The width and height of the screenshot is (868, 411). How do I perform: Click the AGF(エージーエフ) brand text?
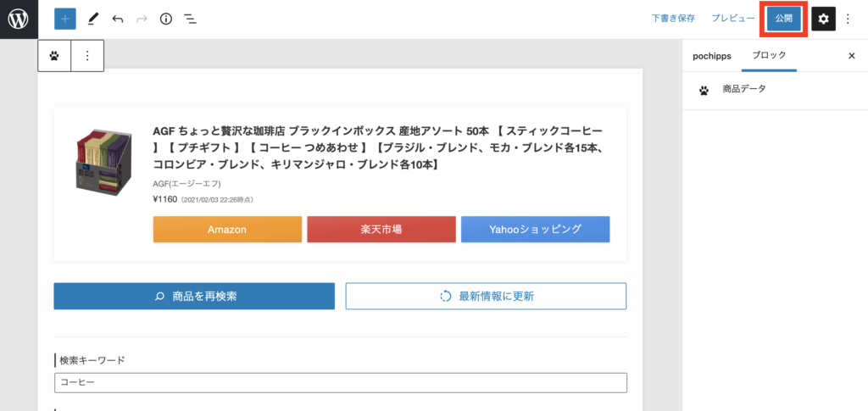(186, 184)
